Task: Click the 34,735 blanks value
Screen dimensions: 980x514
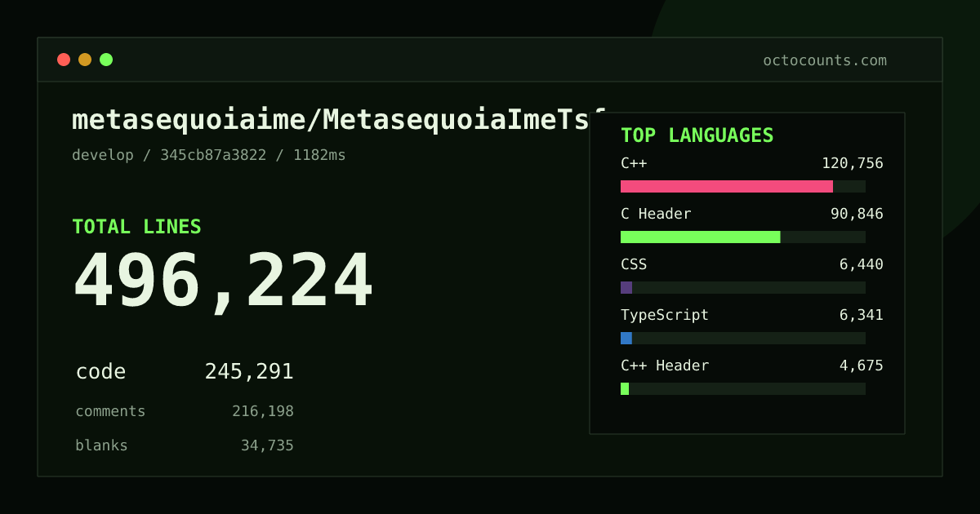Action: click(267, 445)
